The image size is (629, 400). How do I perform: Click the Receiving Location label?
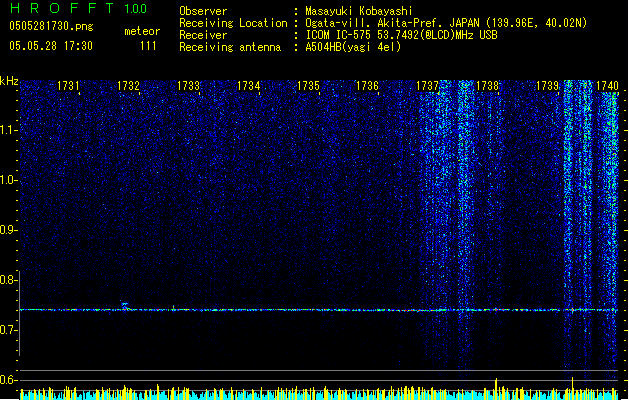(x=233, y=23)
